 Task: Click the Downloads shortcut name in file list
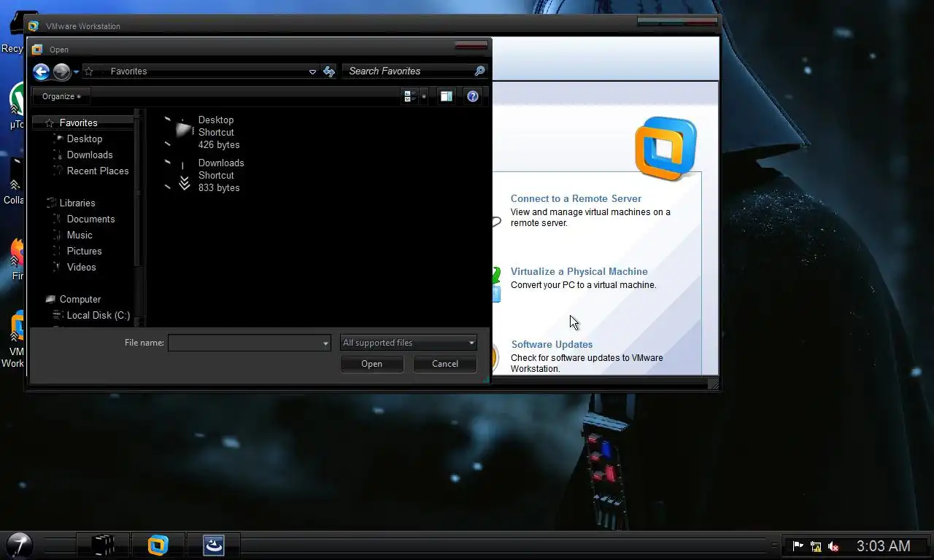click(221, 163)
